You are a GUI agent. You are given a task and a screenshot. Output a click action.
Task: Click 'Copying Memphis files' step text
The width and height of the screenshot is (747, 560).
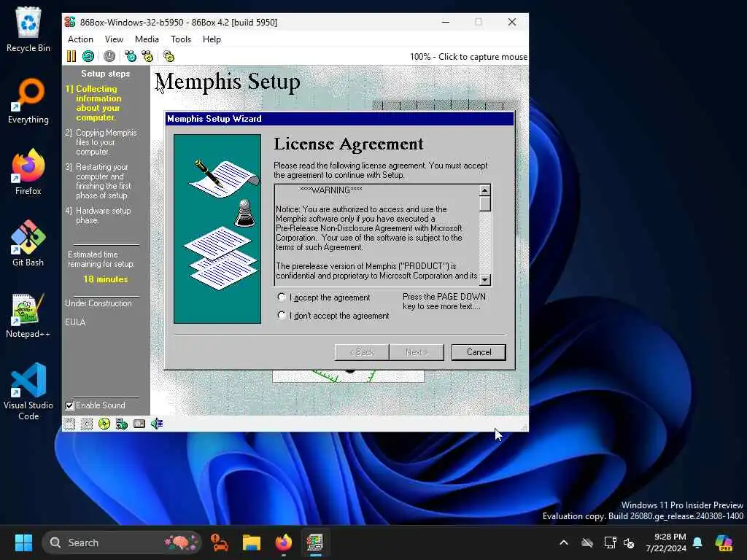106,142
